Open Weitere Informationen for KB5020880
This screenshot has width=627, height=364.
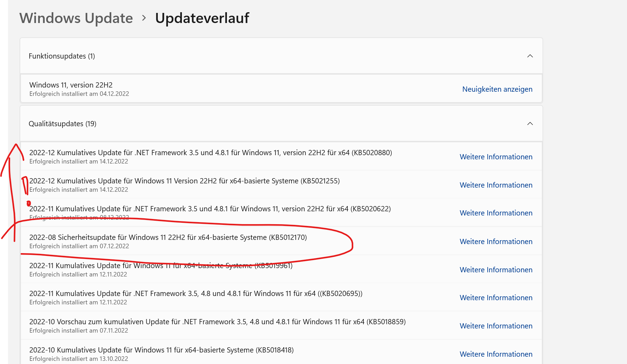click(x=496, y=157)
